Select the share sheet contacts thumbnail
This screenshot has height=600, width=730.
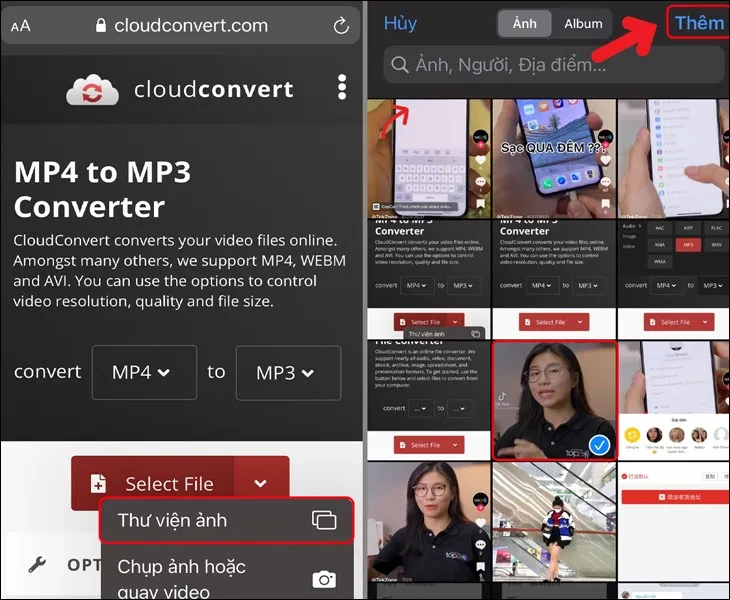point(673,401)
